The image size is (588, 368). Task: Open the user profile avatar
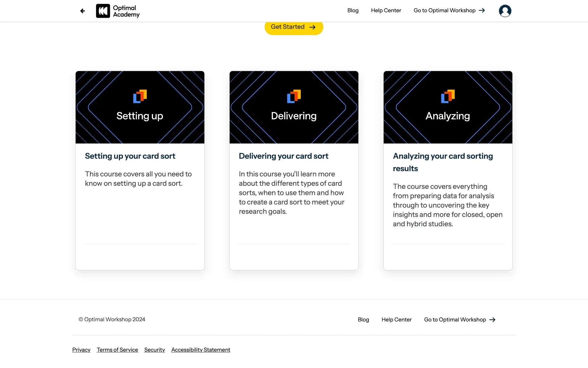click(x=505, y=11)
